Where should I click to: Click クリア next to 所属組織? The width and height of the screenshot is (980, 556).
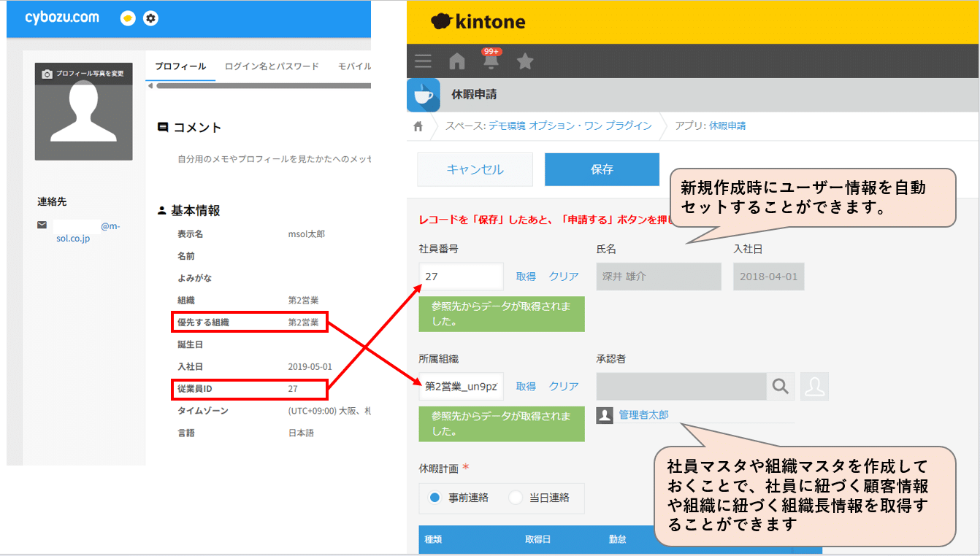(564, 387)
